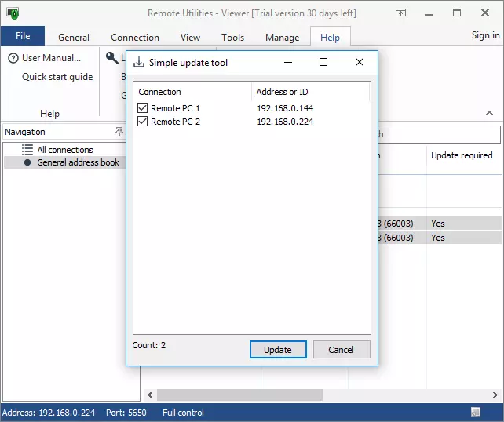Screen dimensions: 504x422
Task: Select All connections in Navigation tree
Action: pos(65,150)
